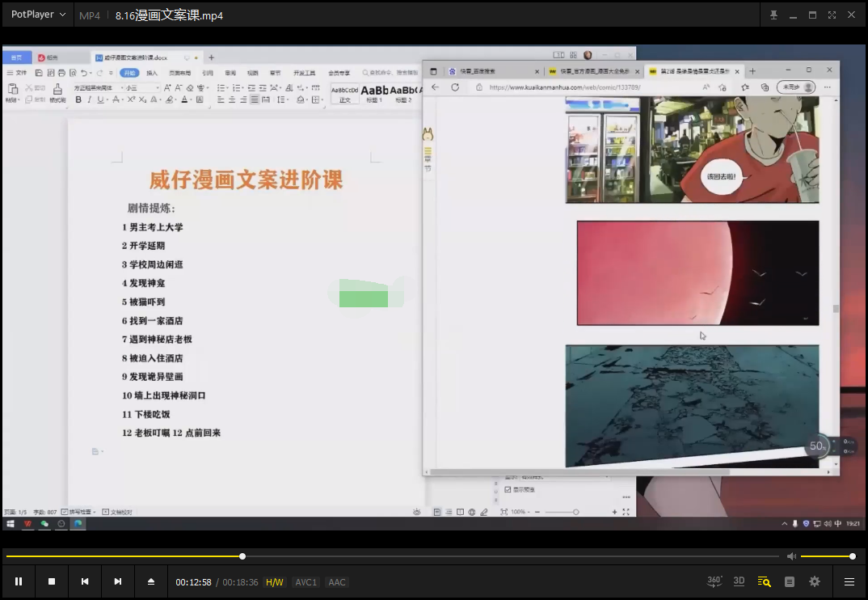Open the hamburger menu at bottom right

(x=849, y=581)
